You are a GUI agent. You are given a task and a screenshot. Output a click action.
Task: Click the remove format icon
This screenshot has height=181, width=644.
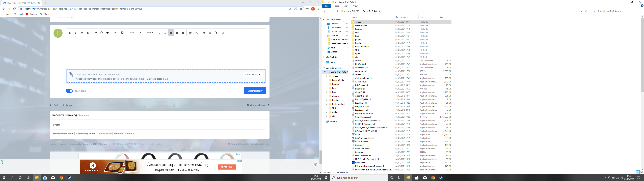(224, 33)
